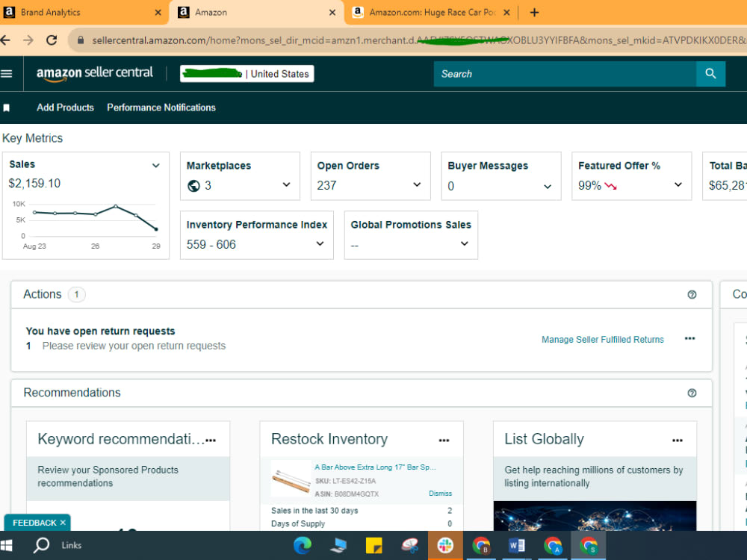The width and height of the screenshot is (747, 560).
Task: Open more options for open return requests
Action: click(689, 338)
